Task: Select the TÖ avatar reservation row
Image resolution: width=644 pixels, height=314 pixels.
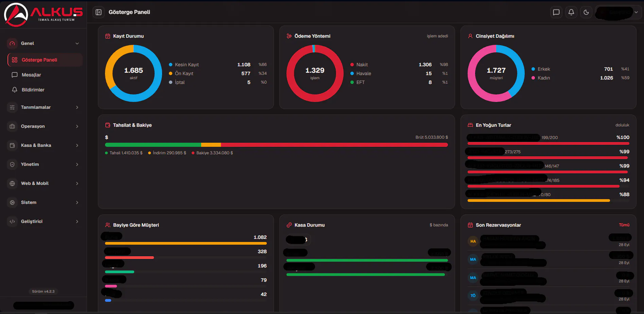Action: tap(549, 296)
